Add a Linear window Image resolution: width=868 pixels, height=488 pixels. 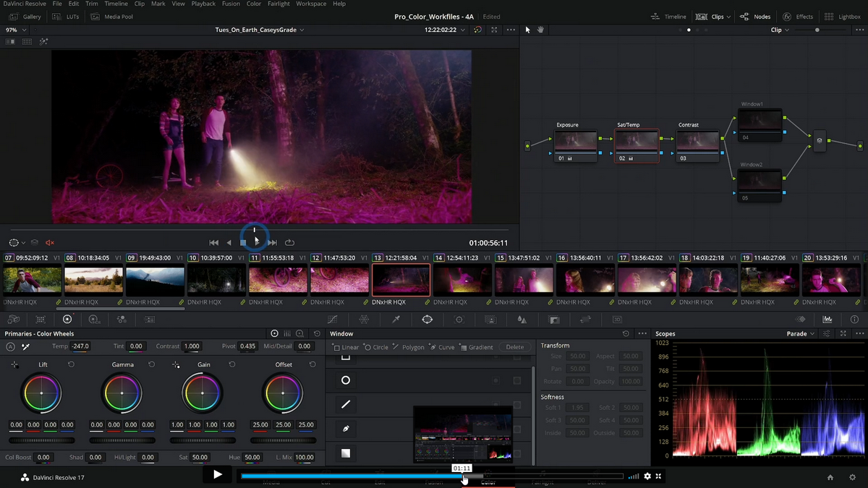(x=346, y=347)
